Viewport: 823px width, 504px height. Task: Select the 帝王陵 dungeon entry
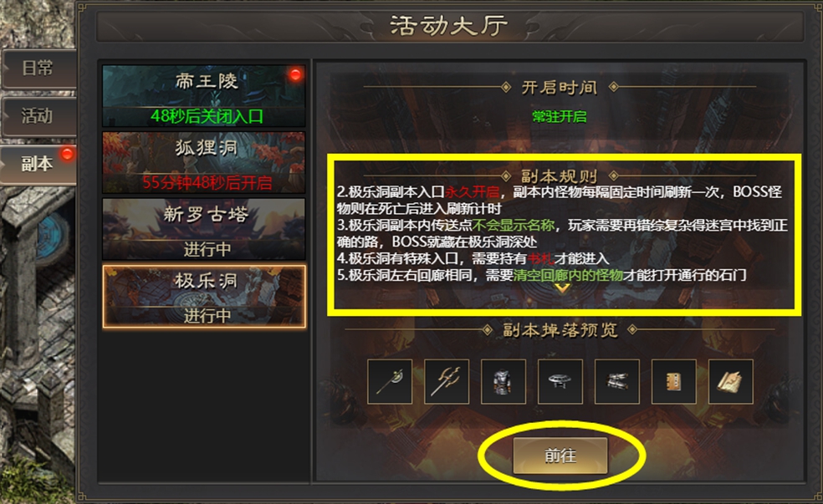click(x=203, y=96)
